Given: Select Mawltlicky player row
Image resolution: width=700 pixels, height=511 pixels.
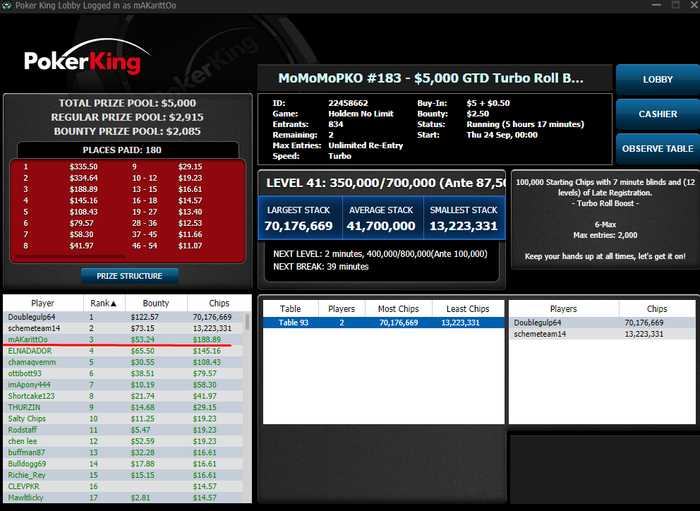Looking at the screenshot, I should [124, 497].
